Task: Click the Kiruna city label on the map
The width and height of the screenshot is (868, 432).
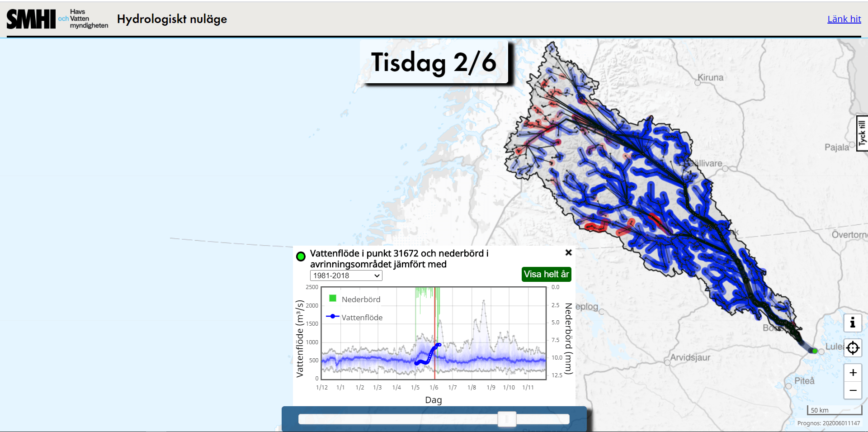Action: [x=710, y=77]
